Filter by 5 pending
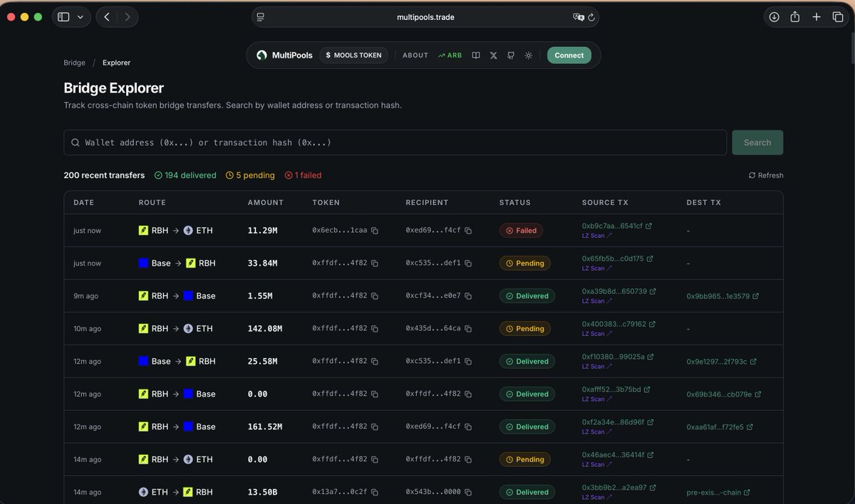Viewport: 855px width, 504px height. click(x=250, y=175)
